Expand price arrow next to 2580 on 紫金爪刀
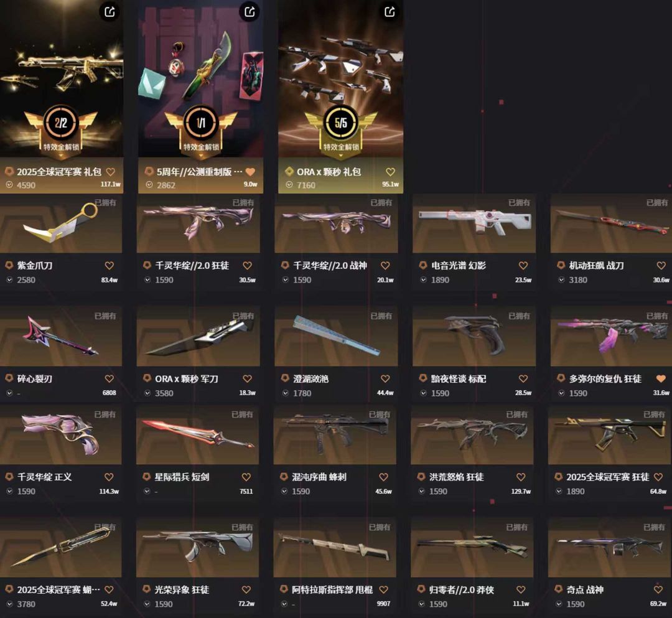The height and width of the screenshot is (618, 672). (9, 280)
